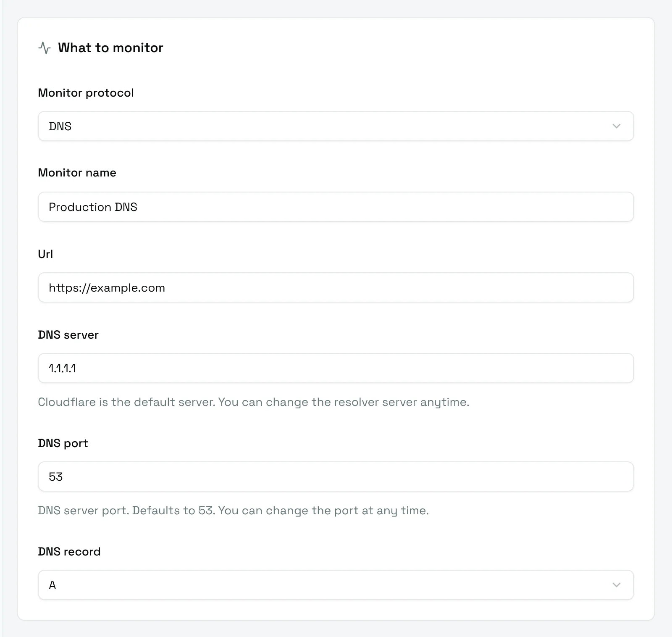Focus the Monitor name field with Production DNS
672x637 pixels.
click(336, 207)
